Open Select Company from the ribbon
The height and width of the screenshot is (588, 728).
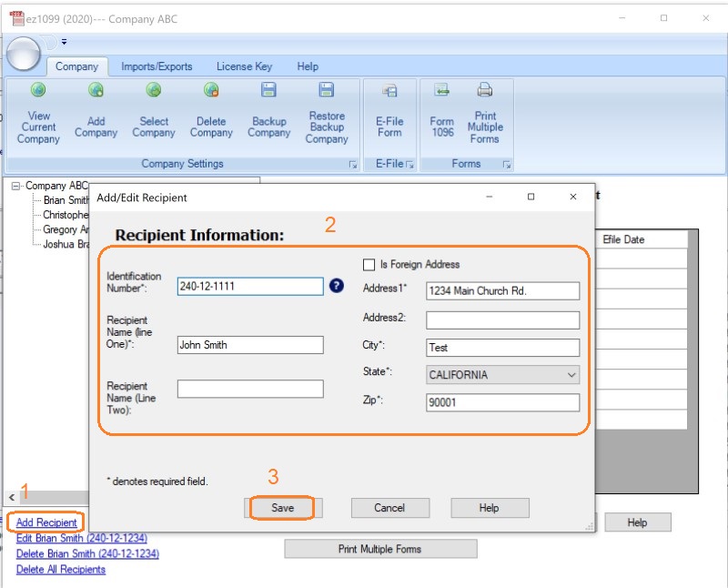pos(154,91)
